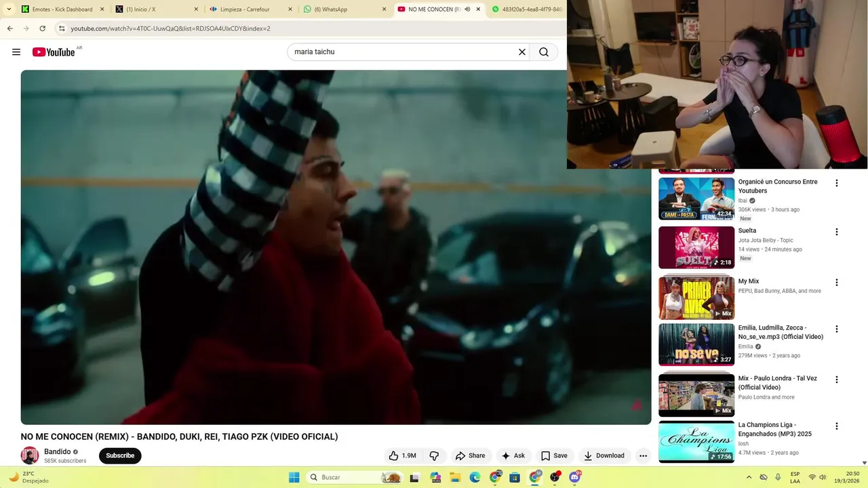868x488 pixels.
Task: Subscribe to Bandido channel
Action: 120,455
